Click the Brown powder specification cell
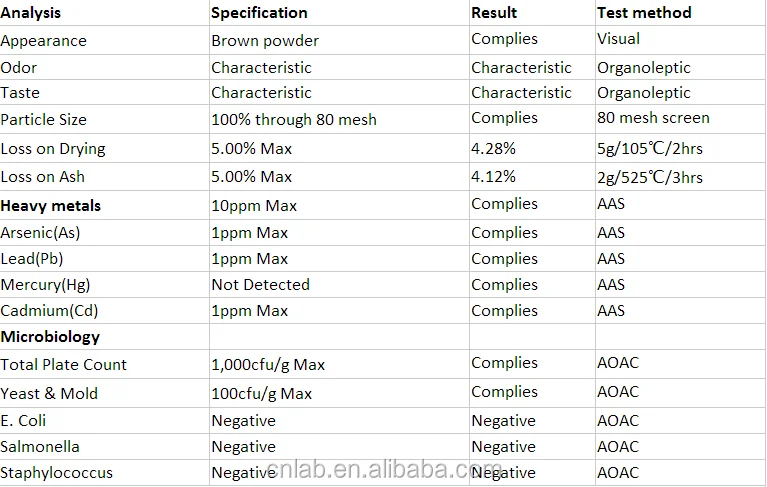 pos(339,41)
